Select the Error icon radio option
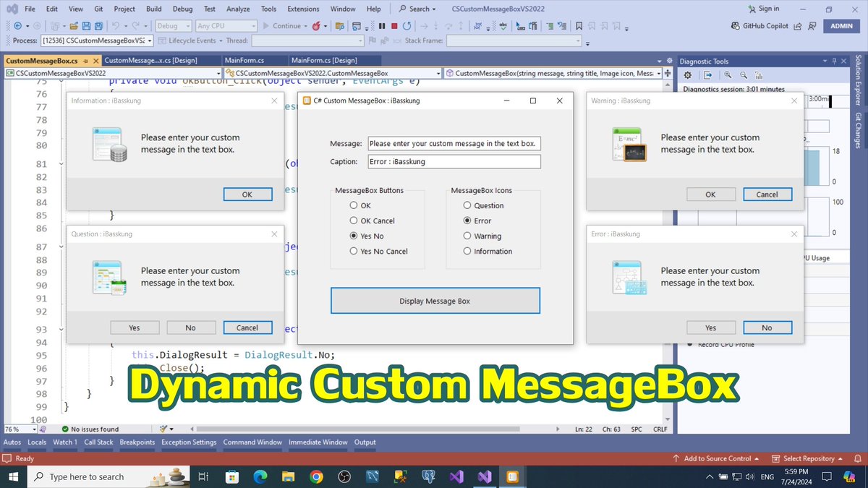The image size is (868, 488). [477, 221]
